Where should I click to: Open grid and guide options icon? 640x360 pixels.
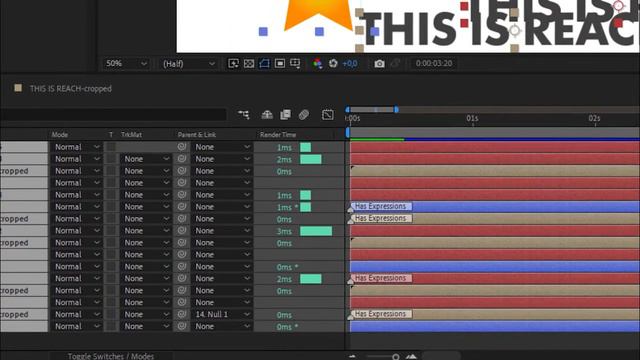pyautogui.click(x=295, y=63)
